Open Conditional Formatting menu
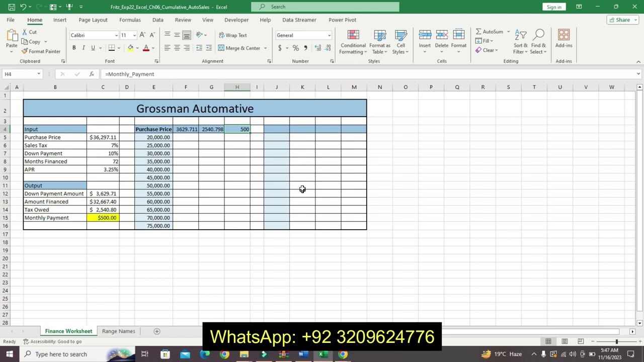 tap(353, 42)
